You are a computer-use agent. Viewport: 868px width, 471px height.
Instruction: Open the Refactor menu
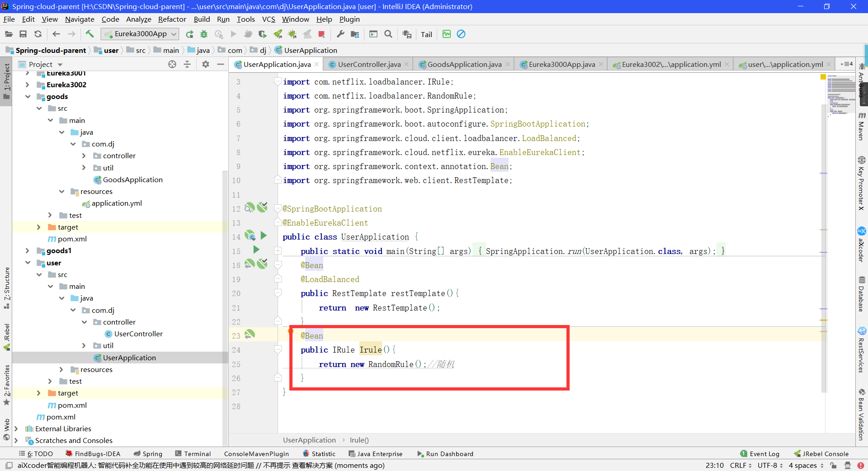click(172, 19)
